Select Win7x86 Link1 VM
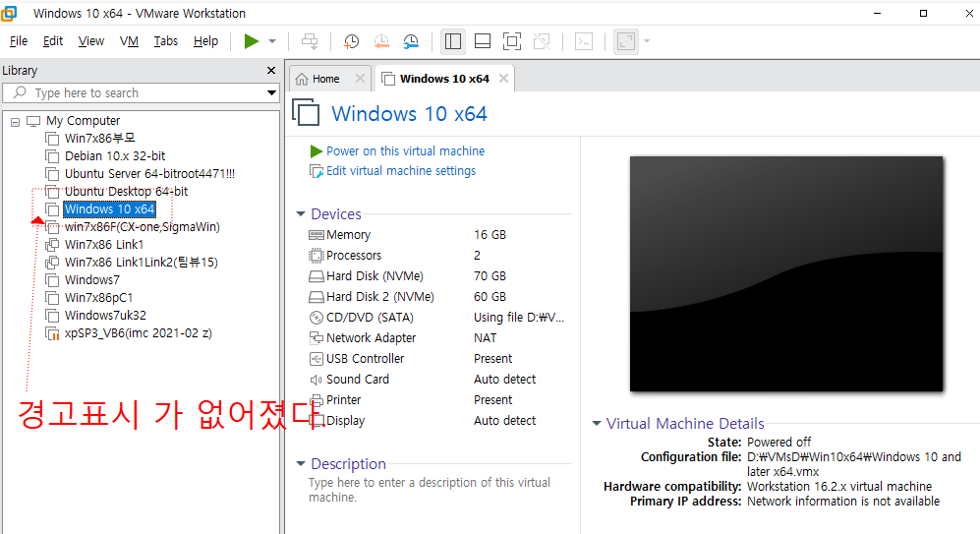This screenshot has width=980, height=534. coord(104,245)
